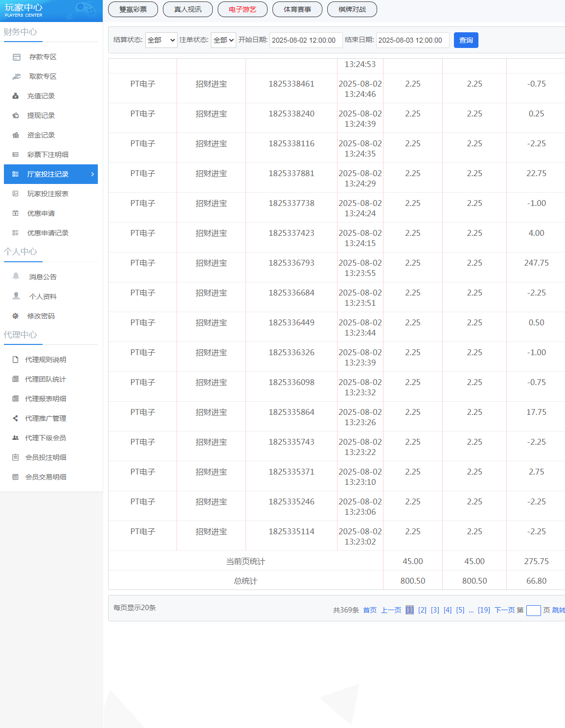Click the change password (修改密码) gear icon

pyautogui.click(x=16, y=316)
